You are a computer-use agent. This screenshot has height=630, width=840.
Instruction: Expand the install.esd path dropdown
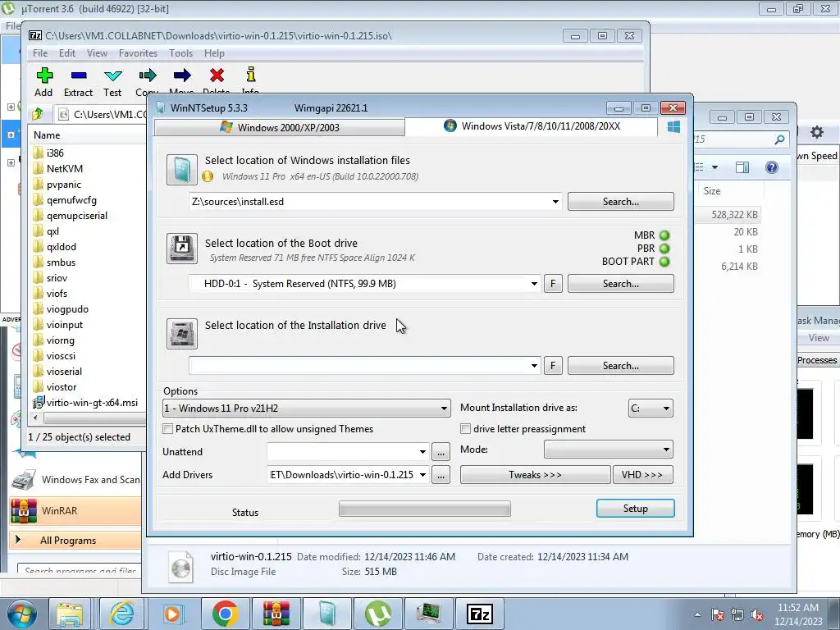click(555, 202)
